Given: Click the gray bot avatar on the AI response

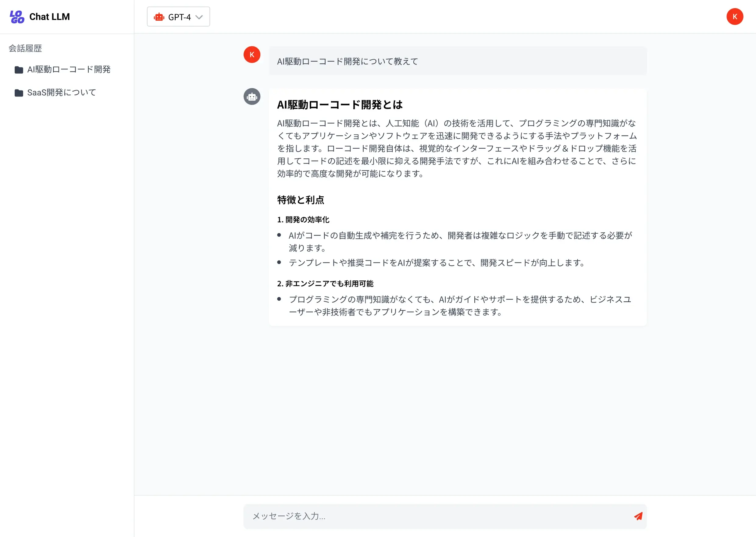Looking at the screenshot, I should pyautogui.click(x=252, y=97).
